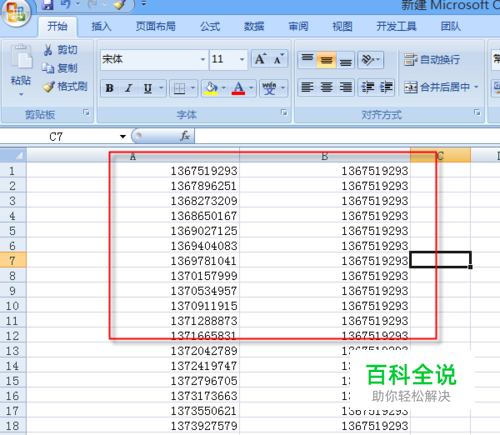The height and width of the screenshot is (435, 500).
Task: Align text to the right
Action: 345,87
